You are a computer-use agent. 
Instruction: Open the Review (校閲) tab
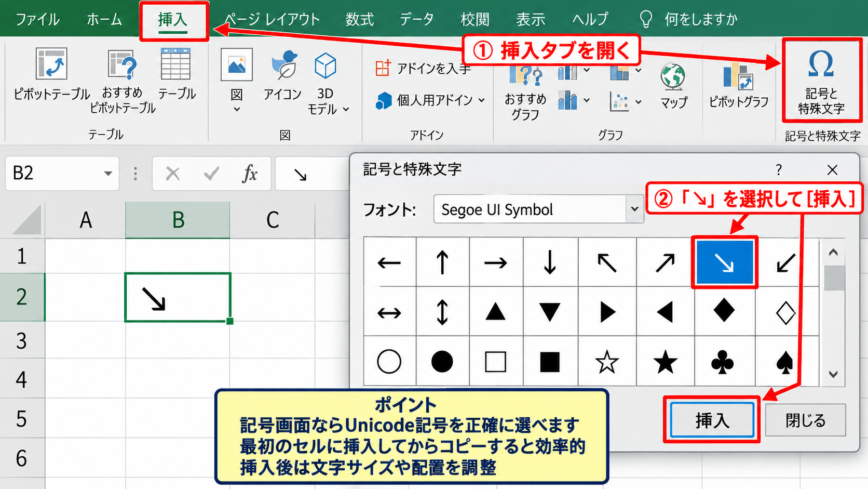pyautogui.click(x=475, y=19)
